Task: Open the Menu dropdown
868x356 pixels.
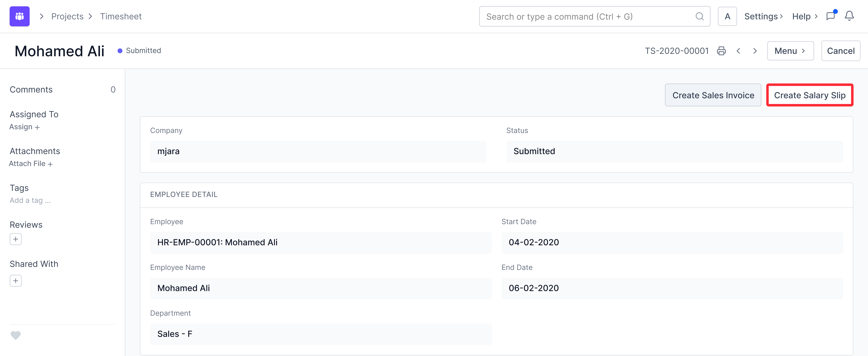Action: (x=790, y=51)
